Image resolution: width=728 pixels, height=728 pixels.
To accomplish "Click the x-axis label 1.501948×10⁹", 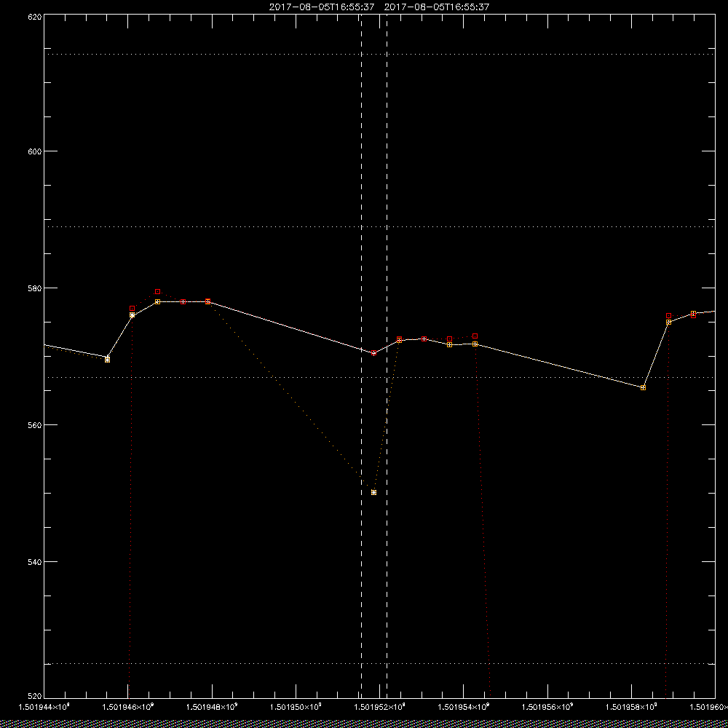I will click(x=212, y=707).
